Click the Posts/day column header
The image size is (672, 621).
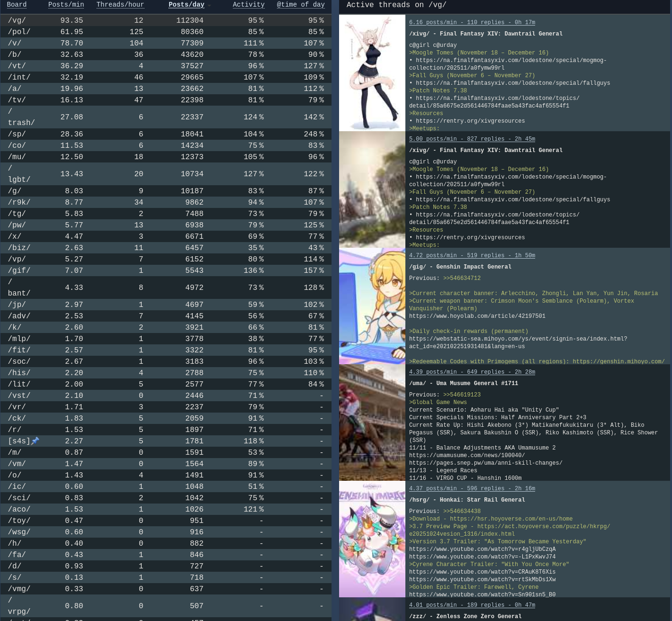[x=187, y=5]
